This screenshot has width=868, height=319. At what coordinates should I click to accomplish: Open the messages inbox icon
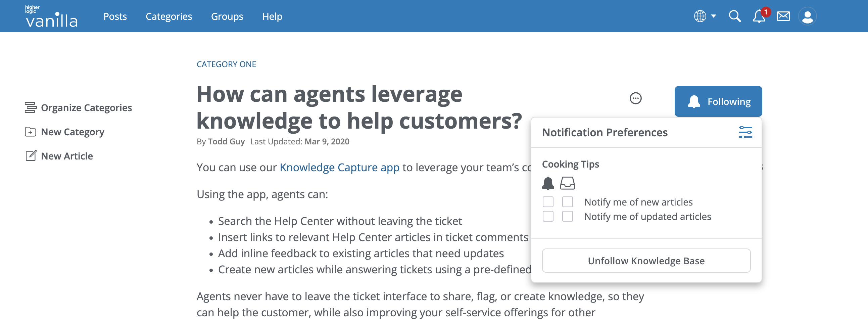pyautogui.click(x=783, y=15)
